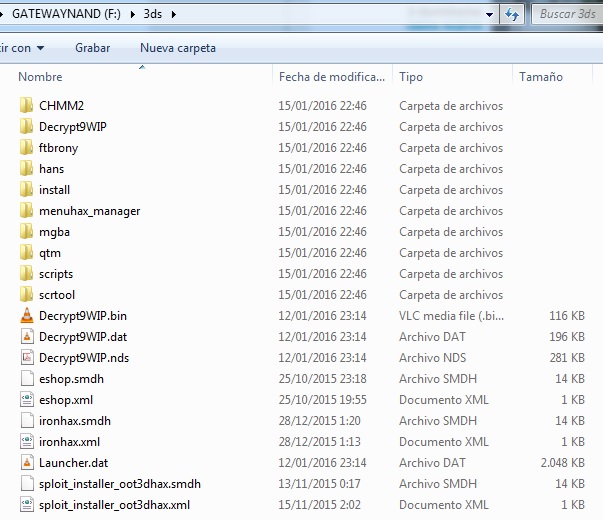Select the Decrypt9WIP folder icon
The height and width of the screenshot is (520, 603).
pyautogui.click(x=27, y=127)
